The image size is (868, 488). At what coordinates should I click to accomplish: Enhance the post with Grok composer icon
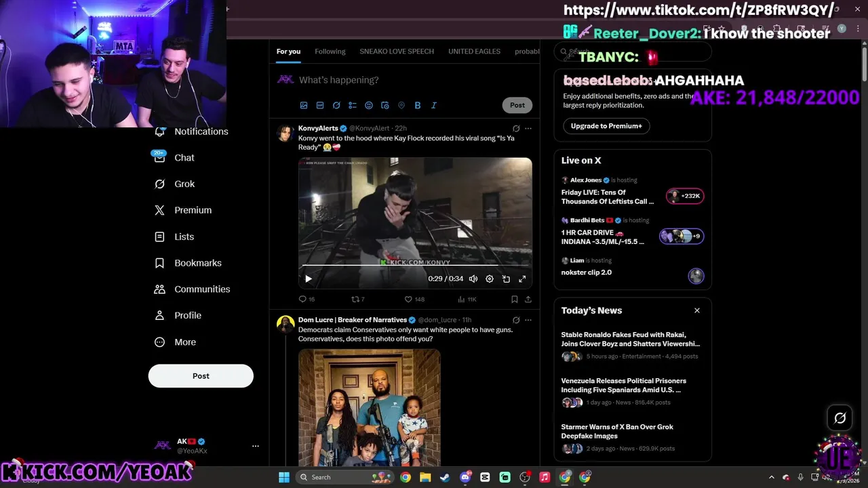(336, 105)
